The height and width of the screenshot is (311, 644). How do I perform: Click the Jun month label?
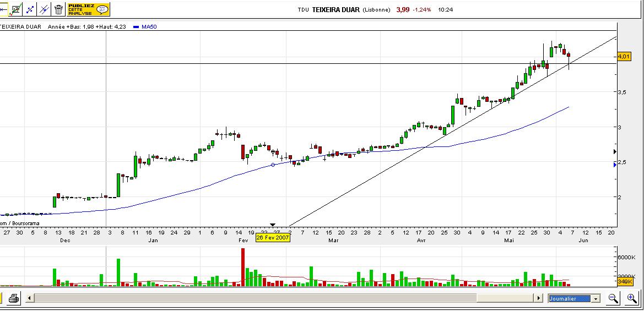[x=583, y=241]
